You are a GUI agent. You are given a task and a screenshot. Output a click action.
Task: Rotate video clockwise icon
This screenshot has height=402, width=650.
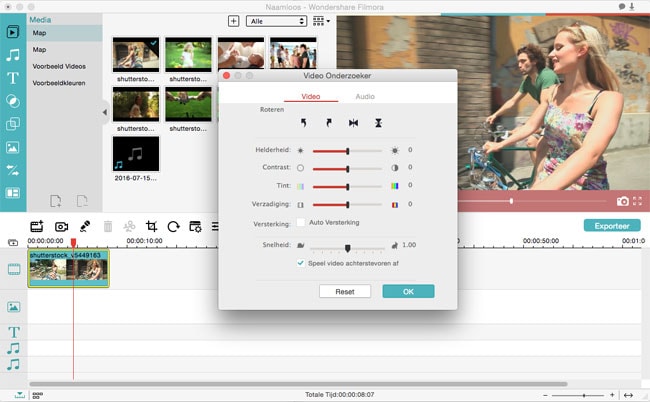click(329, 123)
